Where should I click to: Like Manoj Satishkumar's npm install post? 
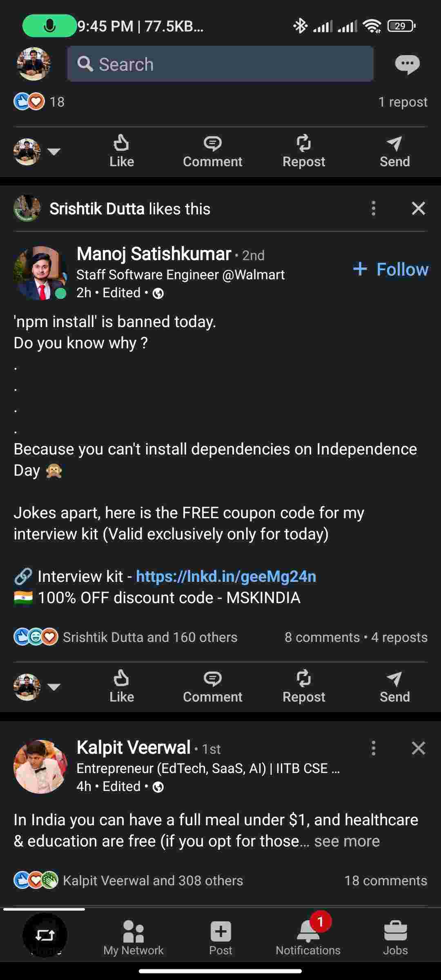[121, 686]
